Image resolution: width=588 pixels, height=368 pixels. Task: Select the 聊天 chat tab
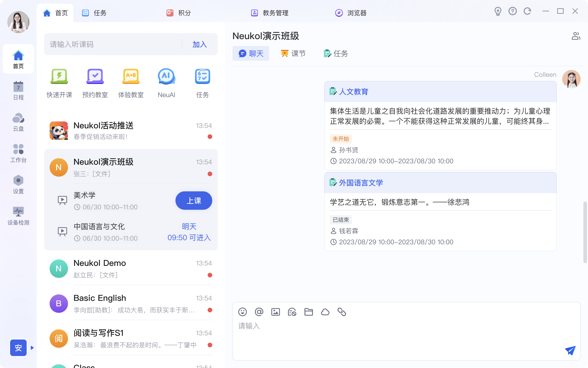251,53
